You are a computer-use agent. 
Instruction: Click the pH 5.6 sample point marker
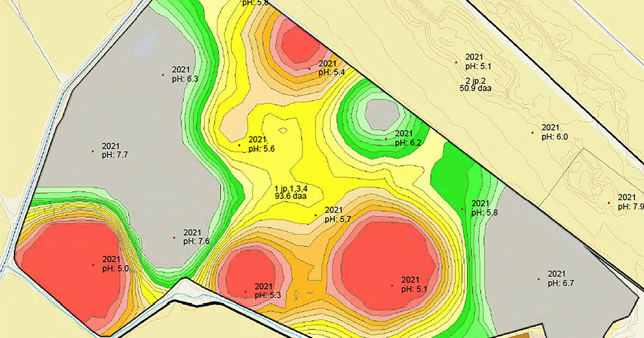pos(239,145)
